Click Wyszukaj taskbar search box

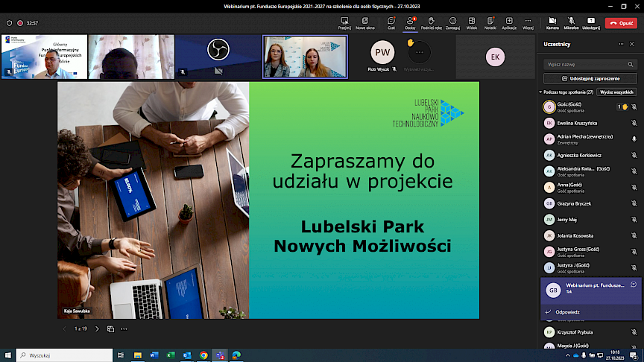coord(65,355)
